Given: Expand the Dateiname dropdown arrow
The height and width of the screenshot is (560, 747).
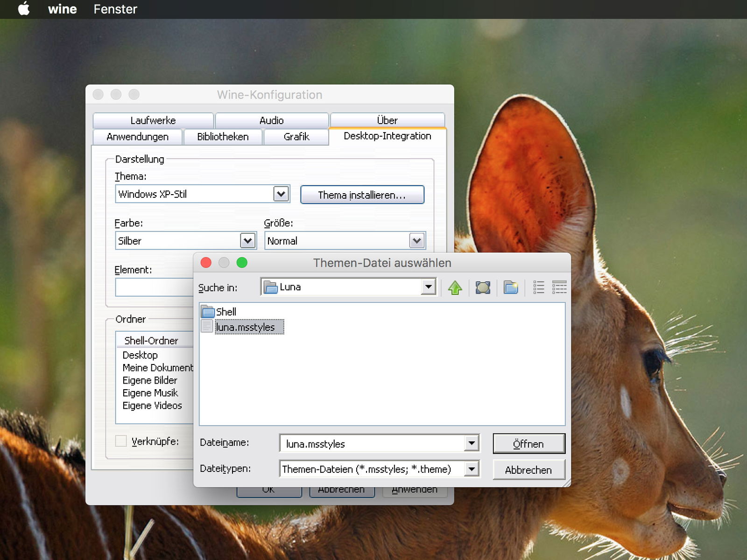Looking at the screenshot, I should (x=472, y=443).
